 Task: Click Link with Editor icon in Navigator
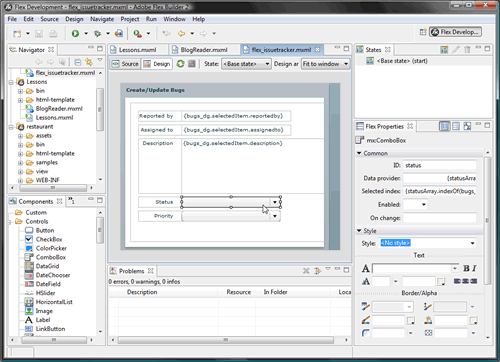point(89,62)
